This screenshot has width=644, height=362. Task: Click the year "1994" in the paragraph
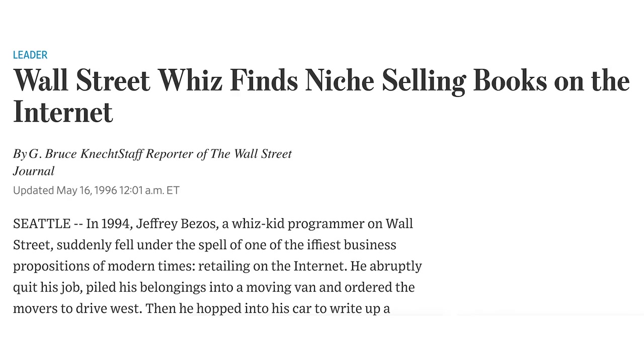115,224
